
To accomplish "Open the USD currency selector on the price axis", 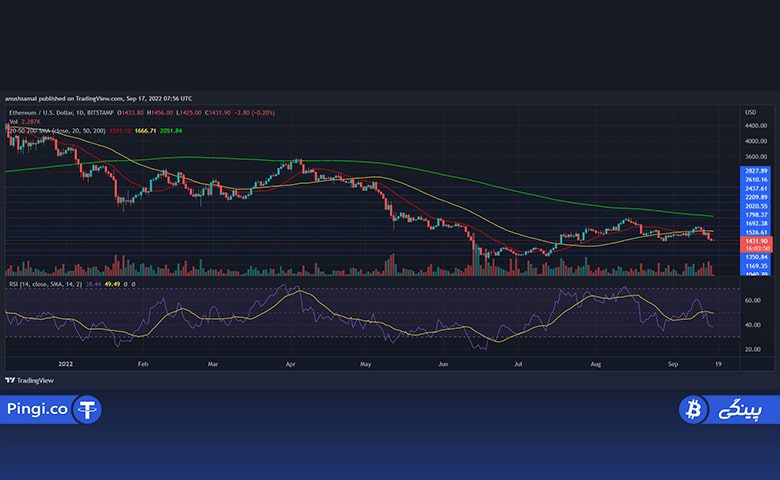I will 750,112.
